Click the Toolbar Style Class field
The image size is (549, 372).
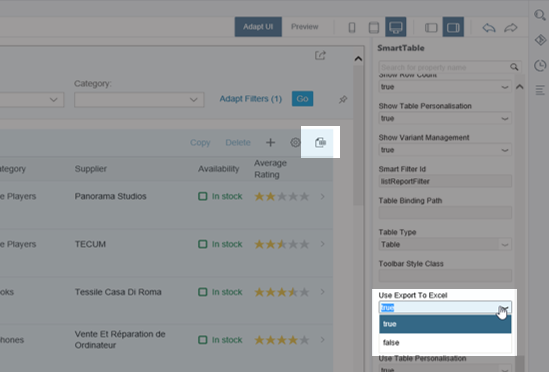click(x=445, y=276)
